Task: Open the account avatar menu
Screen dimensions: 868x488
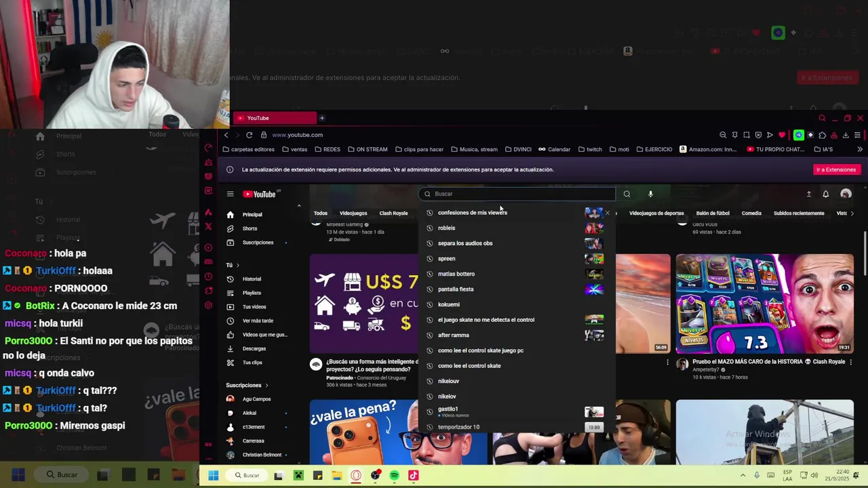Action: point(846,194)
